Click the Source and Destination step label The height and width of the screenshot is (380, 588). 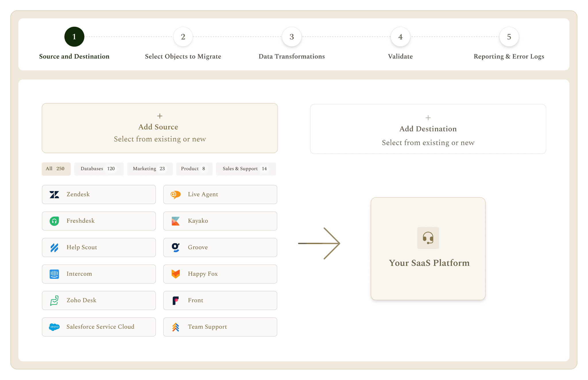point(74,56)
